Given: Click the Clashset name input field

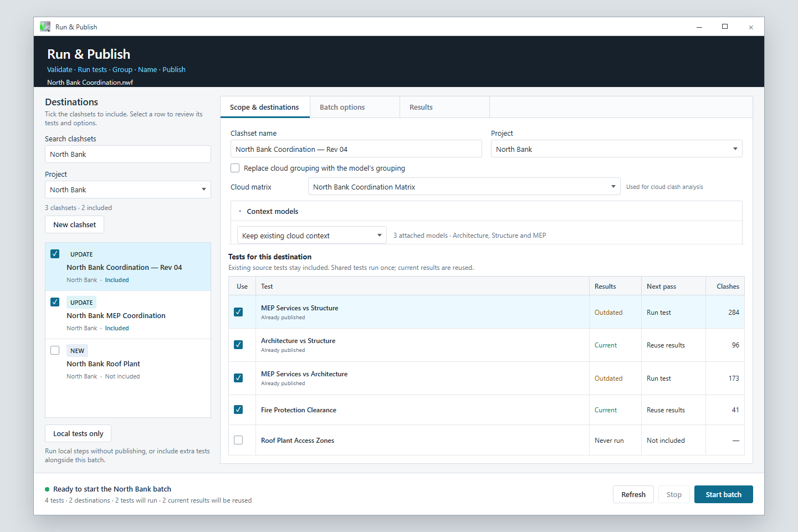Looking at the screenshot, I should (x=356, y=149).
